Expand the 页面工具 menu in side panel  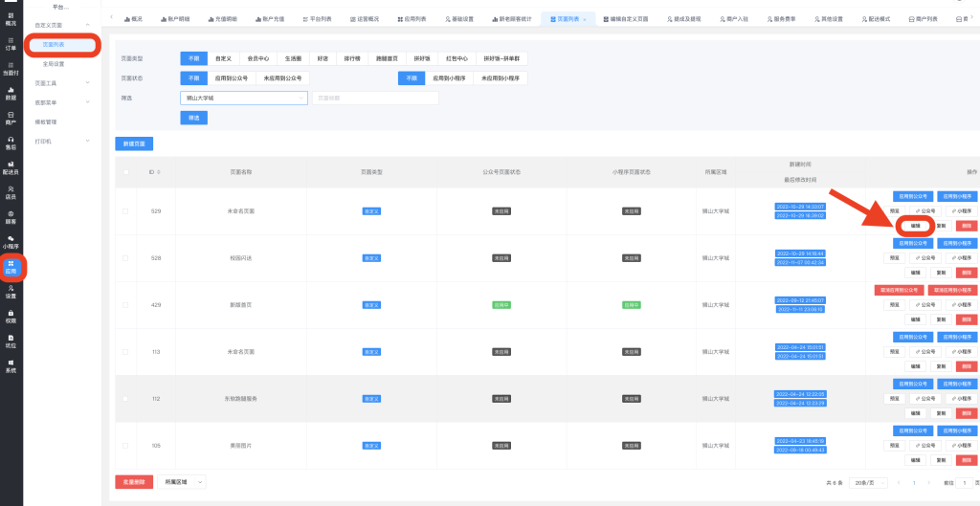click(x=62, y=83)
